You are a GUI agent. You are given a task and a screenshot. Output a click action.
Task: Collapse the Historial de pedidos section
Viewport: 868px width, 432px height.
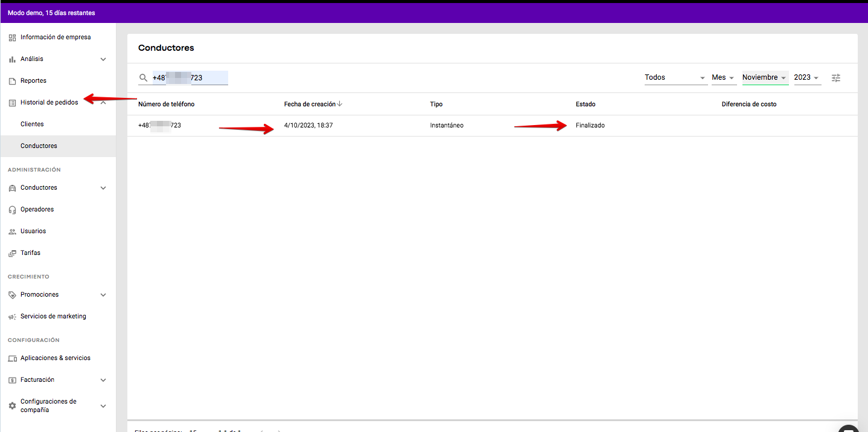coord(103,103)
